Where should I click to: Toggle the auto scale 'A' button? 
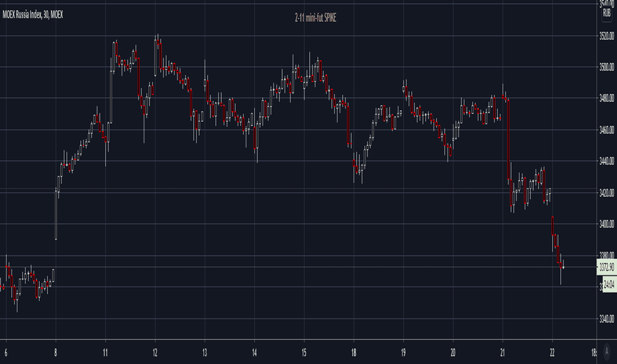[x=607, y=351]
